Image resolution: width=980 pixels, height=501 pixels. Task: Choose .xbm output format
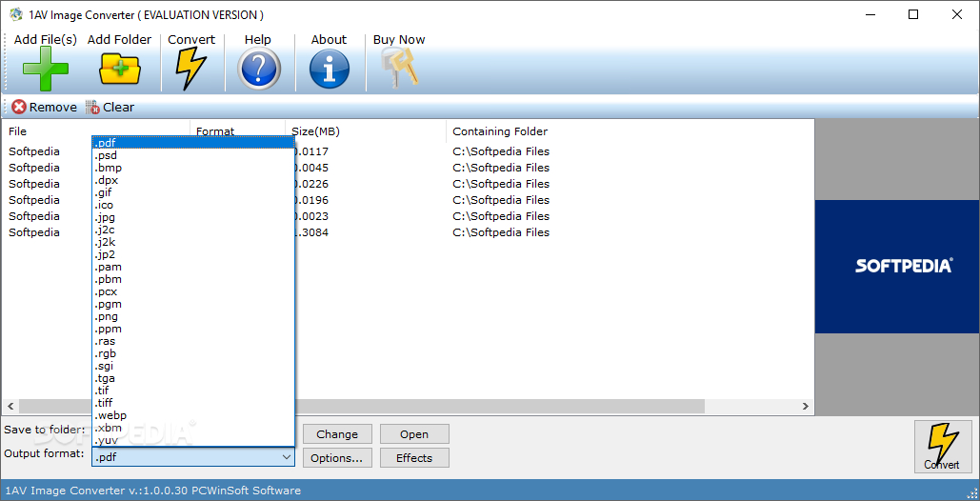pos(193,428)
